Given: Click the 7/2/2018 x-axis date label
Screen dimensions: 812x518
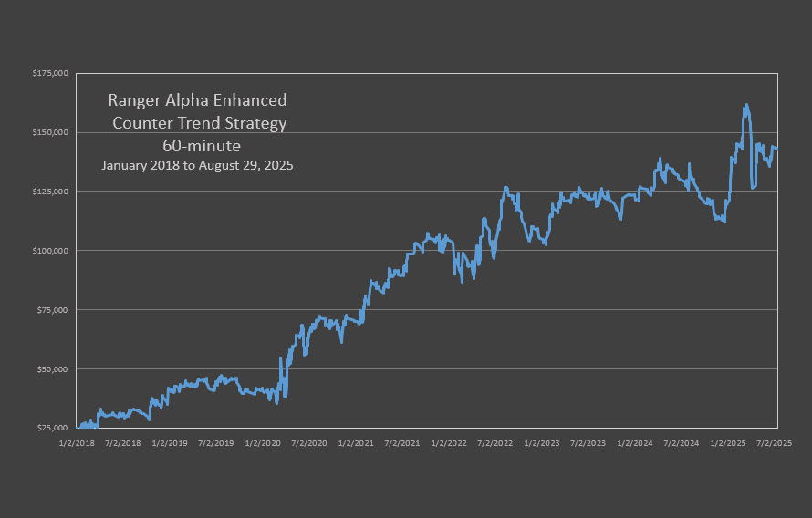Looking at the screenshot, I should [x=123, y=443].
